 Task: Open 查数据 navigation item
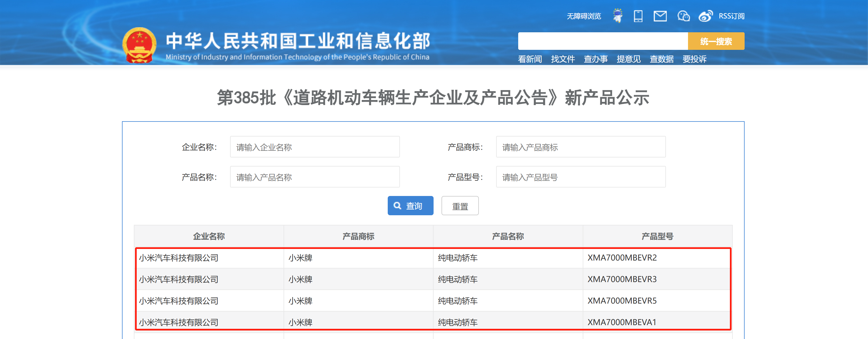(x=661, y=59)
